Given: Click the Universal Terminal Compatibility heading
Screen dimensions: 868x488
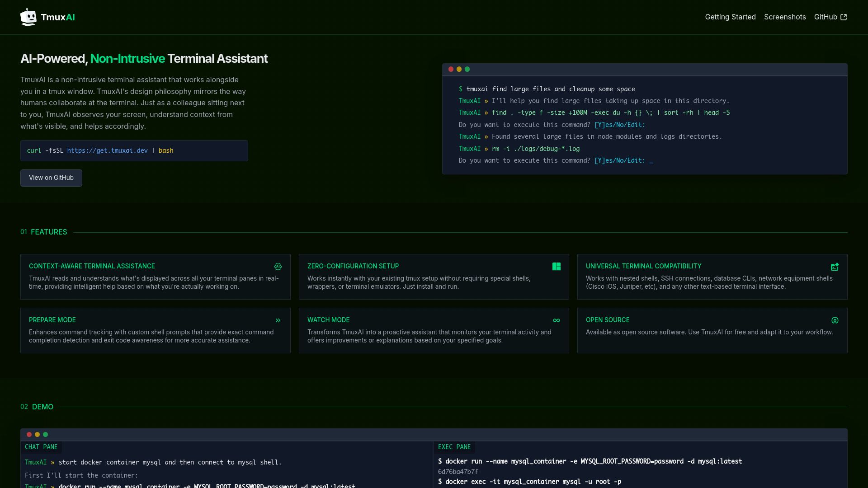Looking at the screenshot, I should coord(643,266).
